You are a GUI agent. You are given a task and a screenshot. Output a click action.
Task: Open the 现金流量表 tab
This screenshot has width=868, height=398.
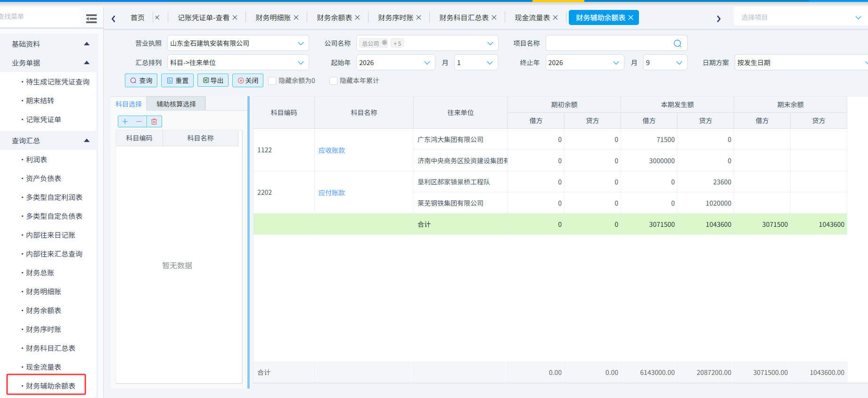532,17
